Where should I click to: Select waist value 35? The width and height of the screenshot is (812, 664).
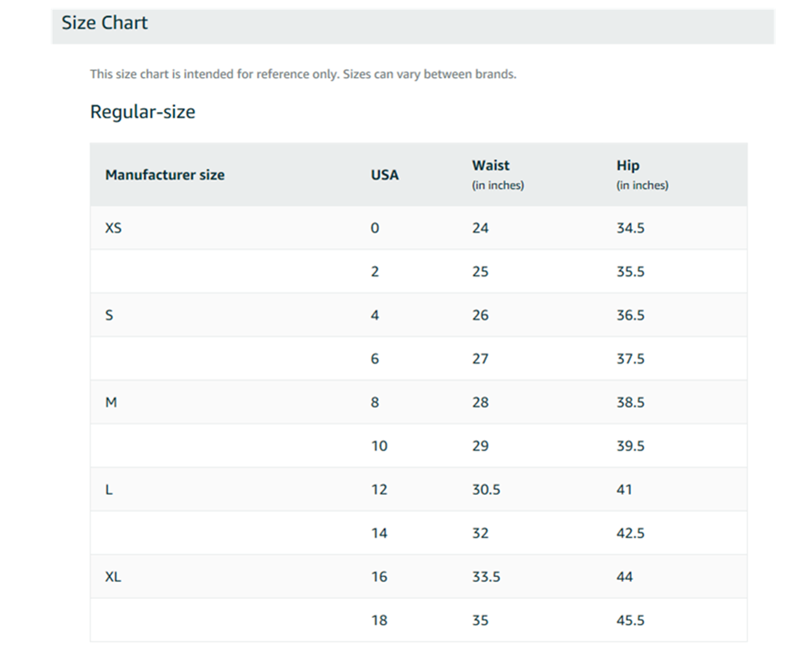[480, 621]
